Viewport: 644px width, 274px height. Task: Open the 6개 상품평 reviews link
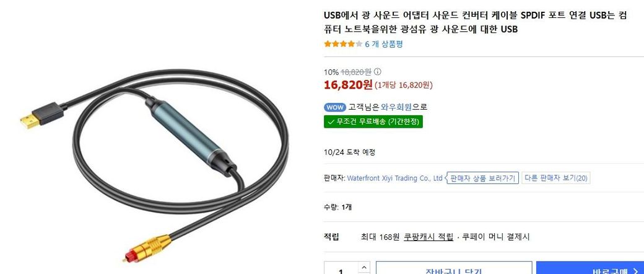point(383,44)
